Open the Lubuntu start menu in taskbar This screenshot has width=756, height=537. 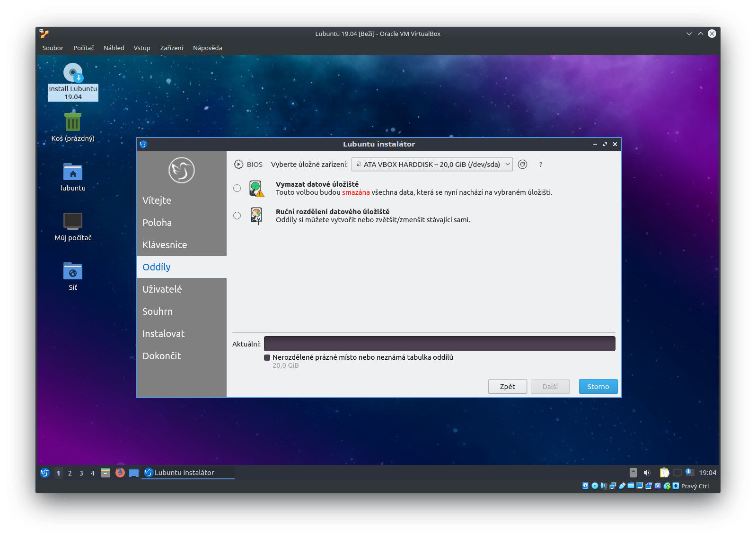click(45, 473)
